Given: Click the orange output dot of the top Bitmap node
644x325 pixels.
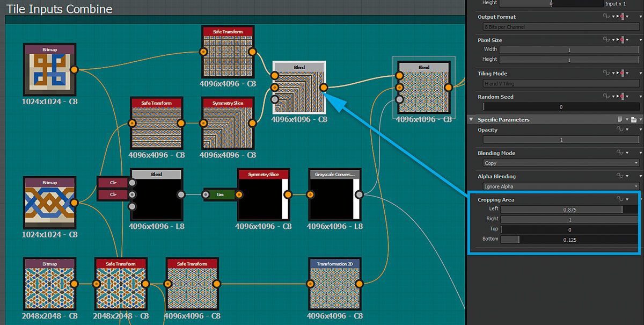Looking at the screenshot, I should click(x=74, y=69).
